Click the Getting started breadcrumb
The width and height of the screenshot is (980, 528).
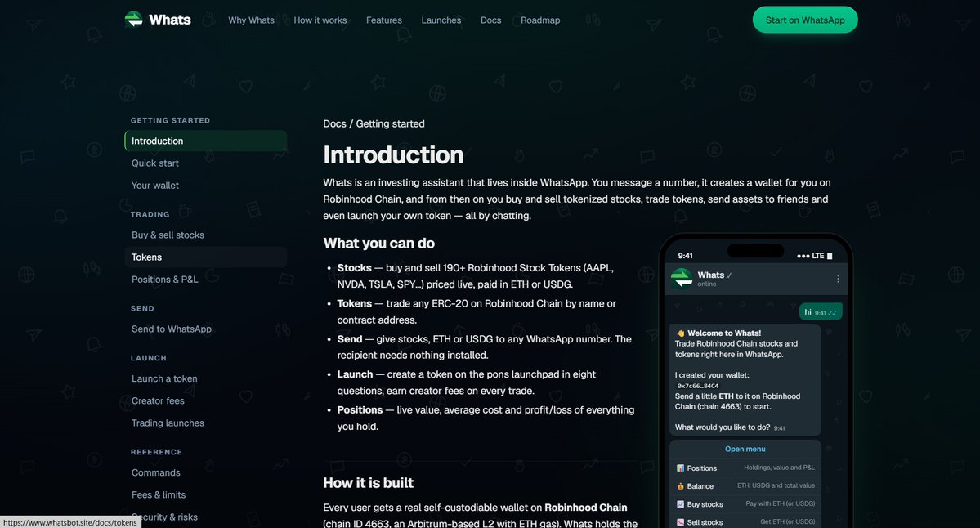pyautogui.click(x=390, y=123)
